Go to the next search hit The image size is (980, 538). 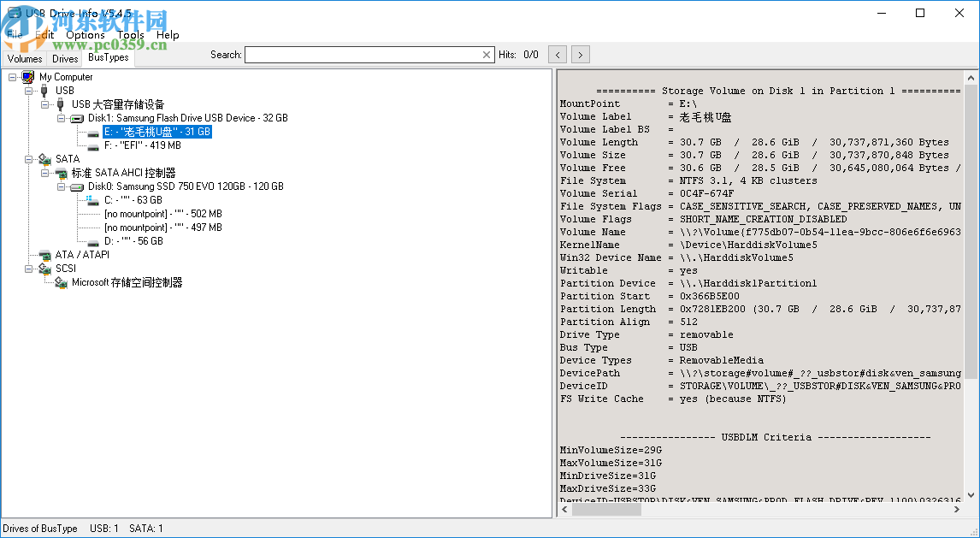(581, 55)
